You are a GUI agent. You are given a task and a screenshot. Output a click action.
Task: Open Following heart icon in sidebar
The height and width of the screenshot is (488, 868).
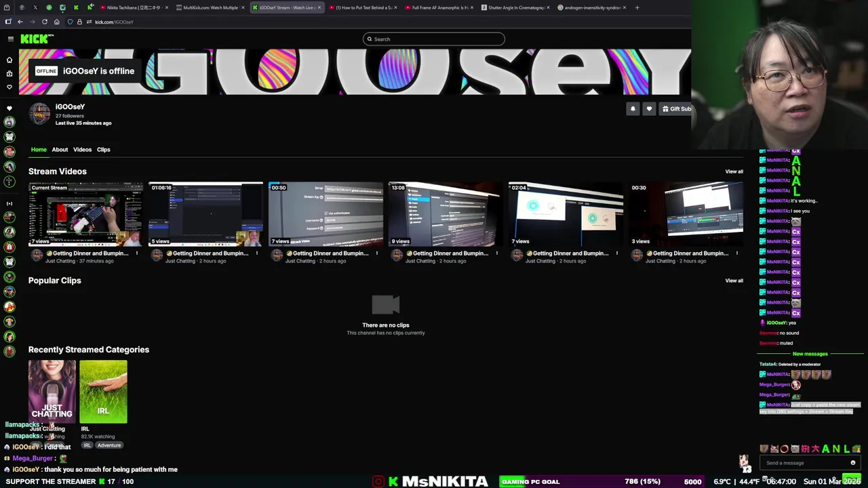tap(9, 87)
